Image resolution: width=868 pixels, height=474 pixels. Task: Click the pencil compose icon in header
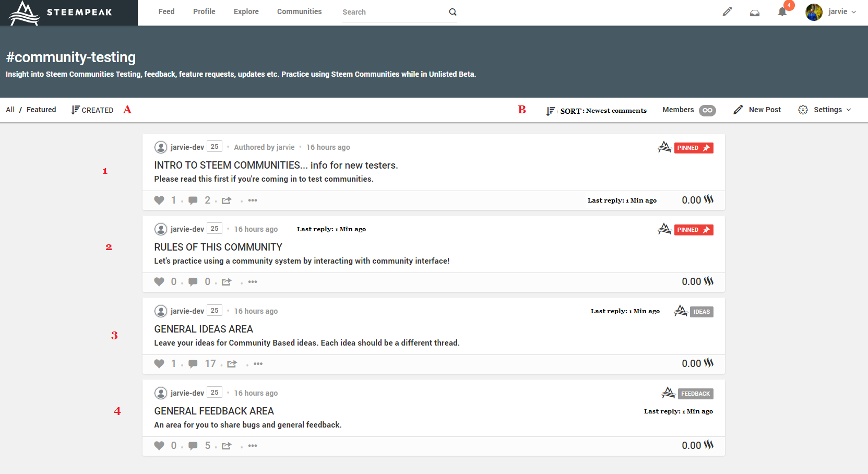[x=727, y=11]
